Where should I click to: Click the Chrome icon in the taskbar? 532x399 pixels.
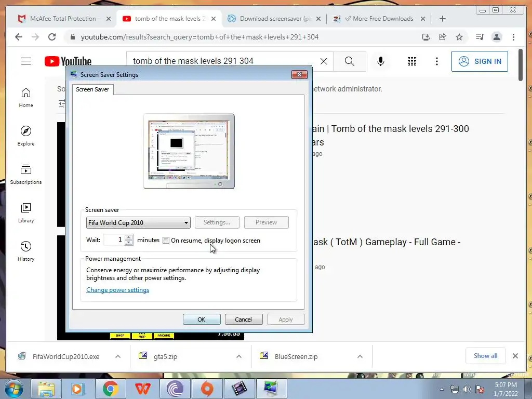[x=110, y=389]
